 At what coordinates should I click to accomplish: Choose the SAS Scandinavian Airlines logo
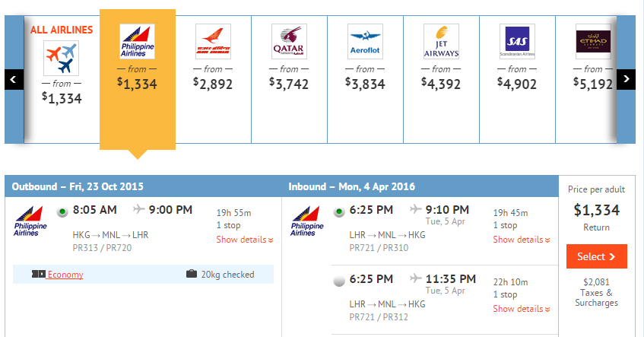coord(517,41)
